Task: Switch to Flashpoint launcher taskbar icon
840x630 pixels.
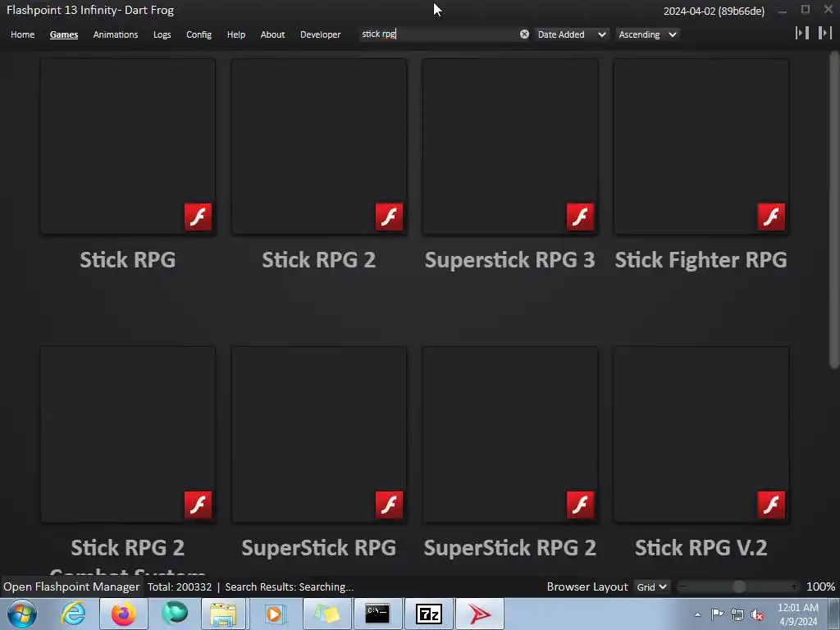Action: 479,614
